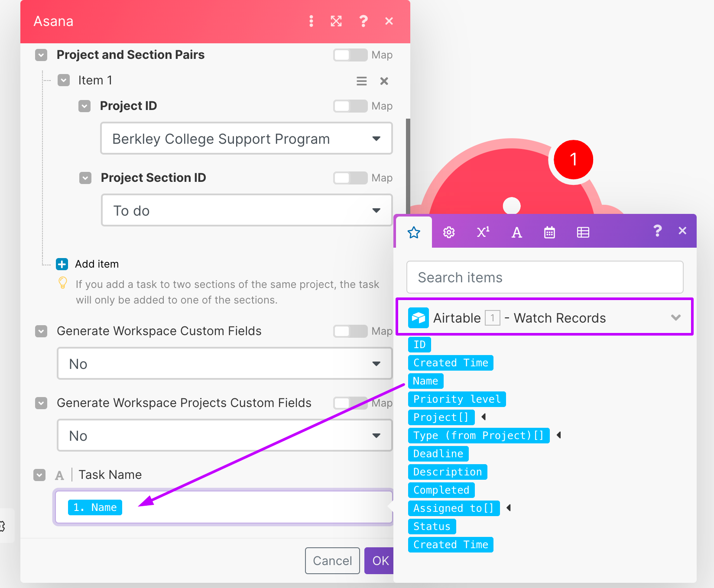Expand Asana dialog to full screen
The height and width of the screenshot is (588, 714).
pyautogui.click(x=336, y=21)
